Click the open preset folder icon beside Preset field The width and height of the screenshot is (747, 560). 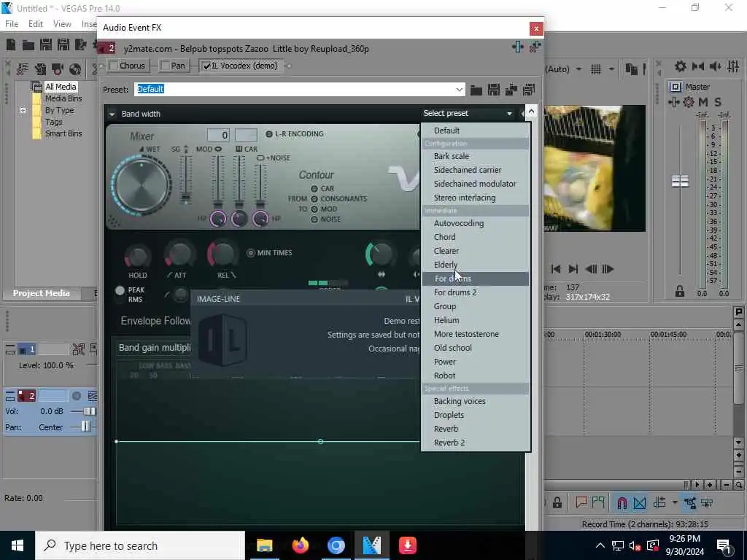click(x=476, y=90)
